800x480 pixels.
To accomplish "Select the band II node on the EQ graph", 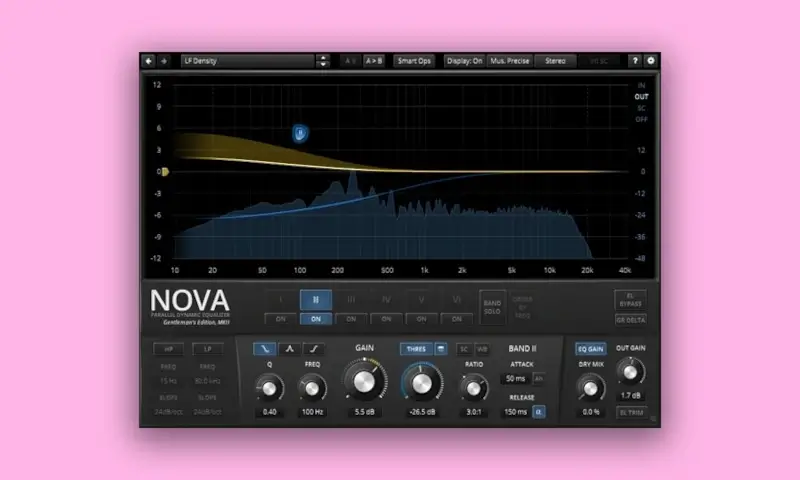I will click(300, 134).
